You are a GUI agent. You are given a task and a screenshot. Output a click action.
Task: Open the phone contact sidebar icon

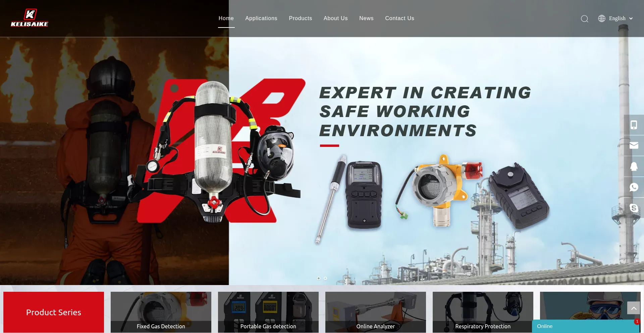click(x=634, y=125)
